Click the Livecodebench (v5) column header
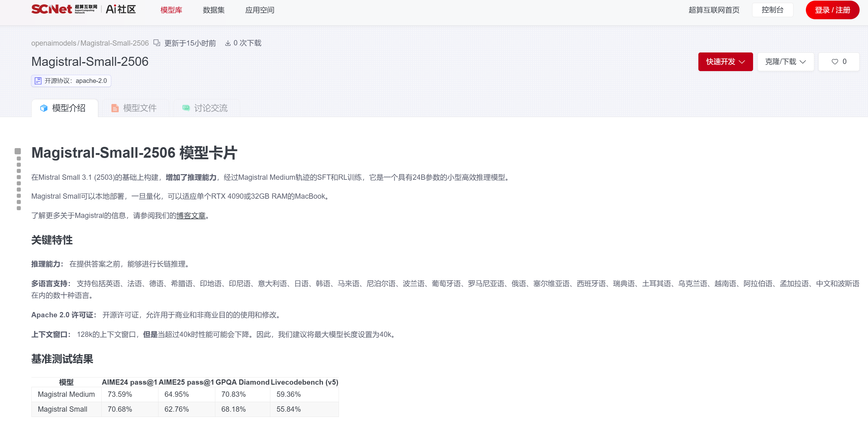Viewport: 868px width, 421px height. 304,382
